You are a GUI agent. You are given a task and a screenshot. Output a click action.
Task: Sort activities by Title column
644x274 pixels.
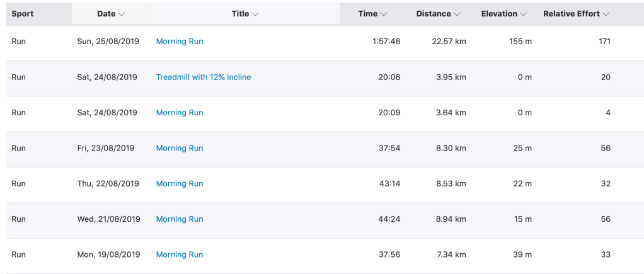click(245, 14)
